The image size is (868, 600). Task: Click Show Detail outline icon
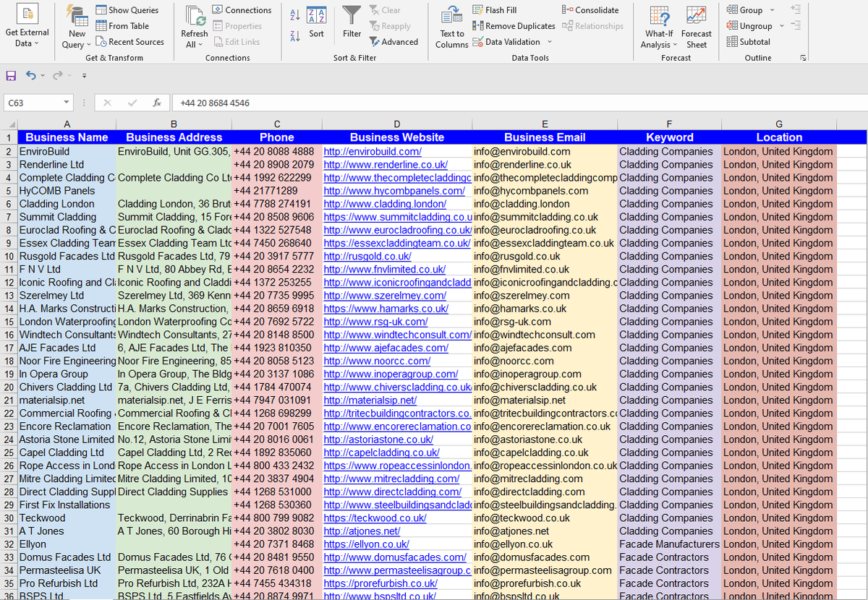click(796, 9)
